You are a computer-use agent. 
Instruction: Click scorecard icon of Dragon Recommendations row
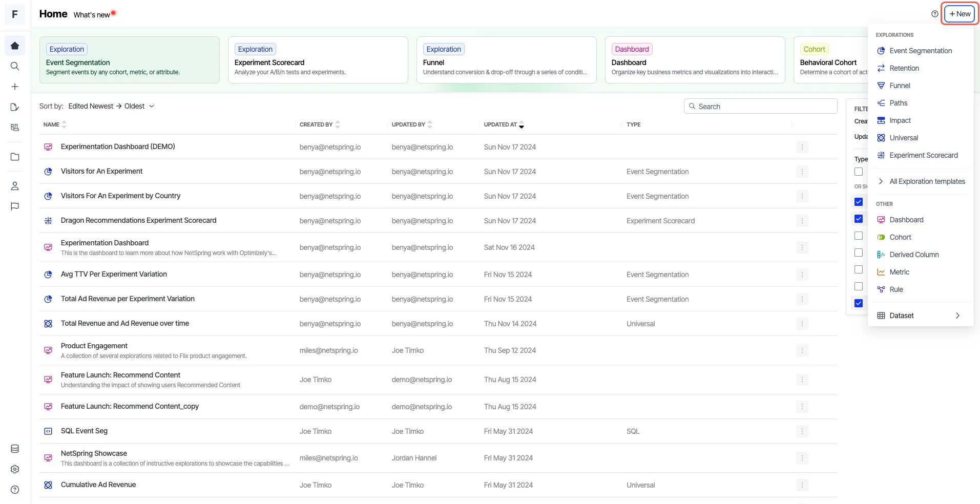48,221
